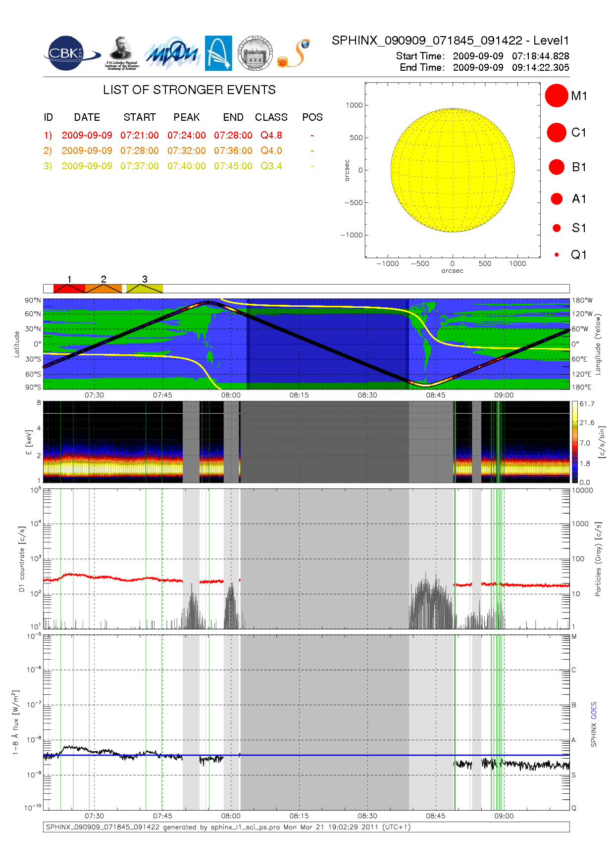Click the orange S sun-earth logo

pos(294,53)
